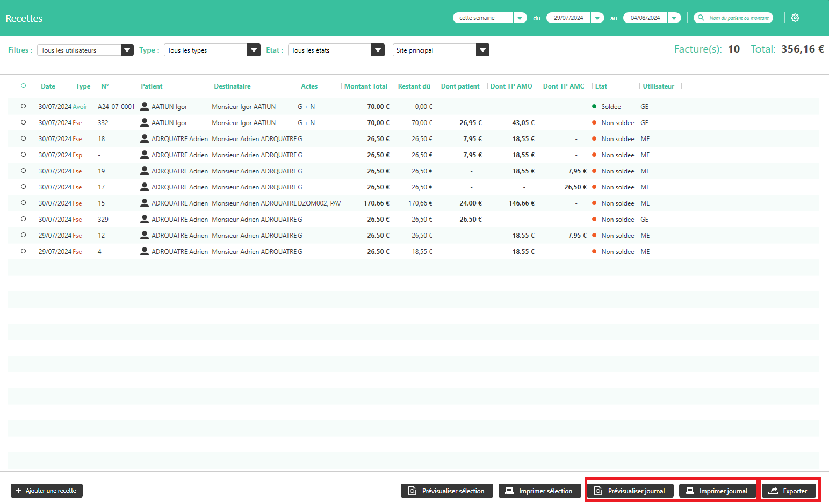Open the Tous les états dropdown

coord(378,50)
